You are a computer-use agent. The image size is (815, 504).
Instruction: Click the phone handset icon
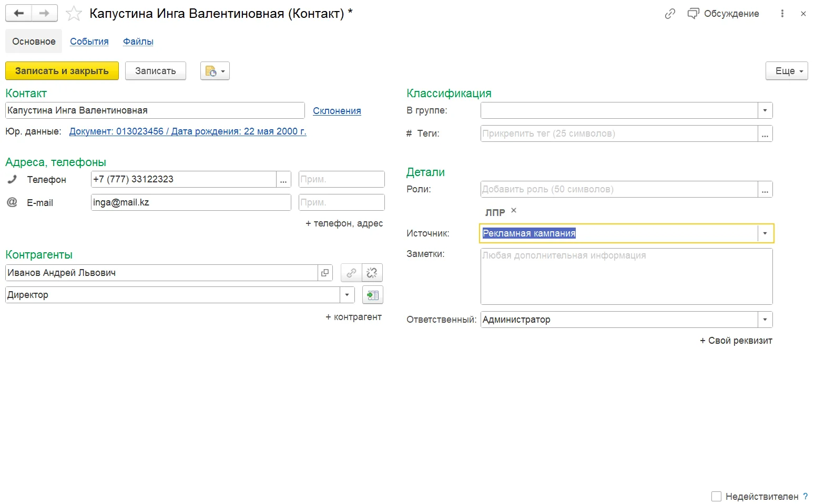12,179
